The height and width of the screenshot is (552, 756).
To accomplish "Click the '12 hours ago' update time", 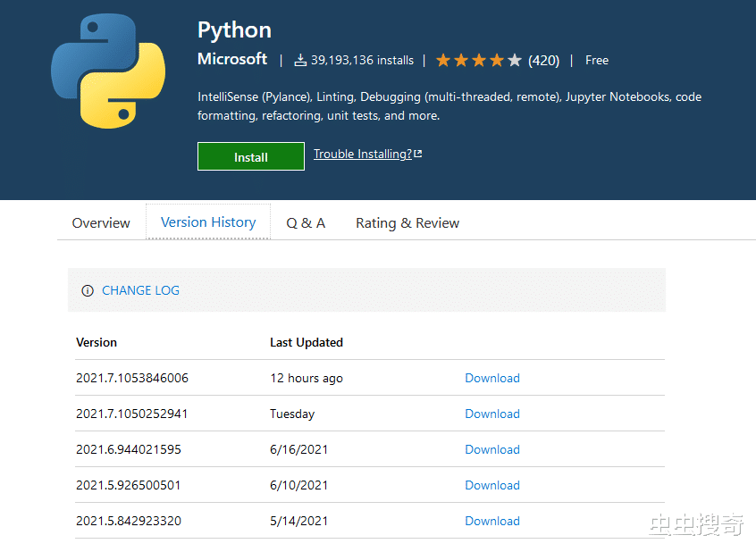I will pos(307,378).
